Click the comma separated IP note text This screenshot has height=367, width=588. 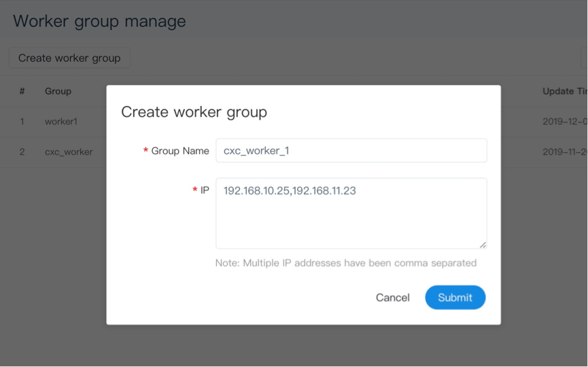[x=345, y=263]
